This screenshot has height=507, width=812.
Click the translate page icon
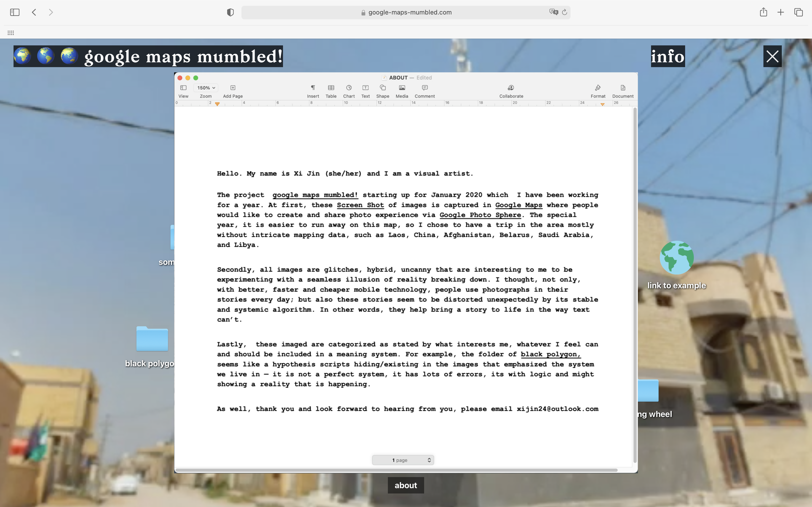[553, 12]
